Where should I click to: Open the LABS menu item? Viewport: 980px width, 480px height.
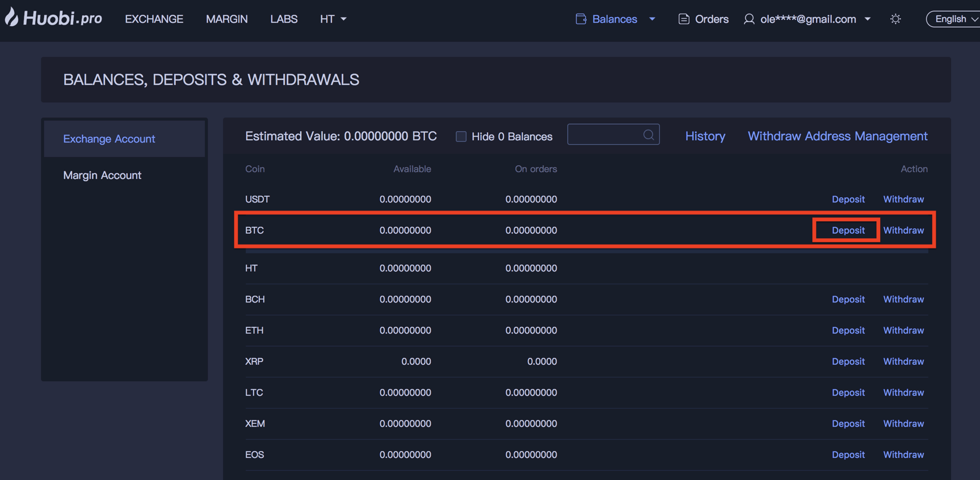click(x=284, y=19)
